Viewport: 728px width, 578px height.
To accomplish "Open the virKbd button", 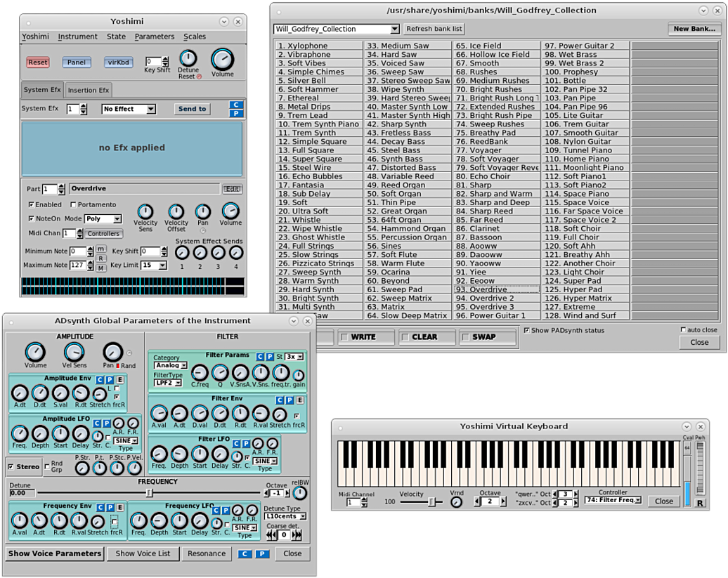I will (x=118, y=63).
